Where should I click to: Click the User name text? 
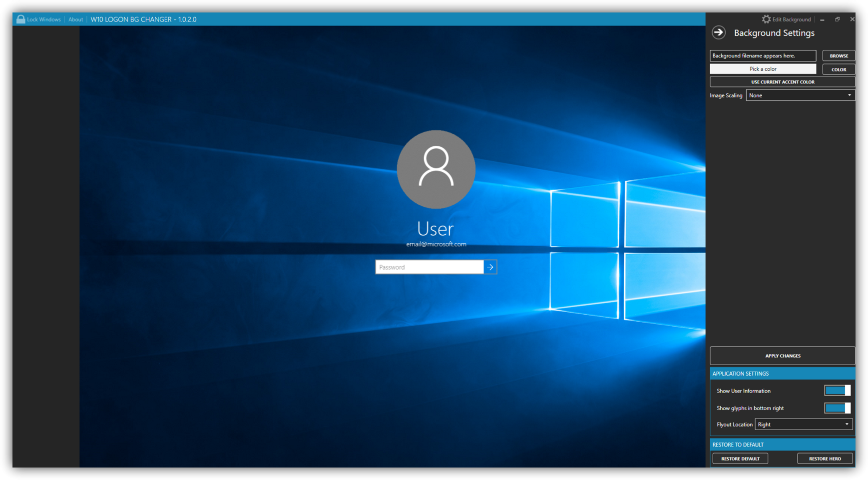[x=435, y=229]
